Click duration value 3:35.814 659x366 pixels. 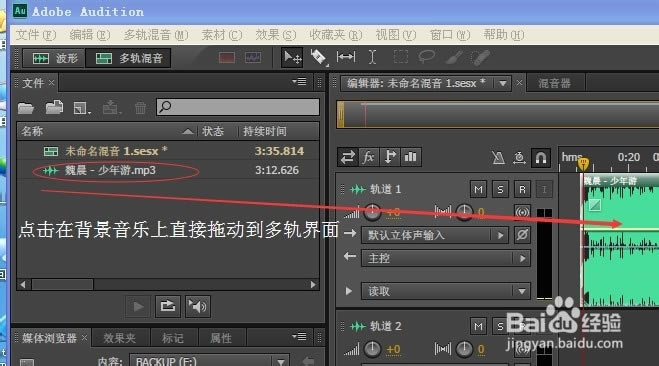point(279,151)
